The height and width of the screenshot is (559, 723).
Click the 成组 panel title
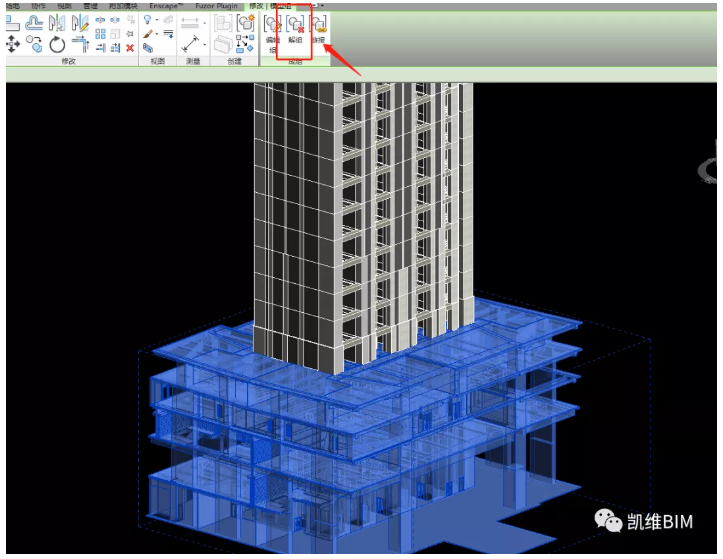pos(295,61)
